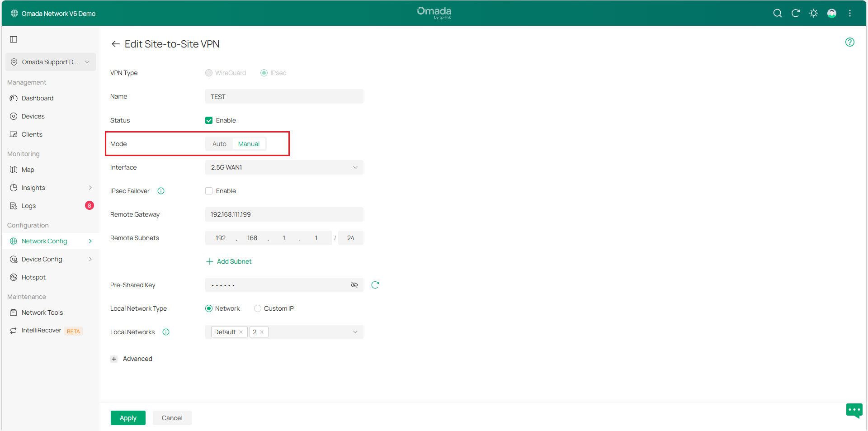Open the Clients page

(31, 134)
